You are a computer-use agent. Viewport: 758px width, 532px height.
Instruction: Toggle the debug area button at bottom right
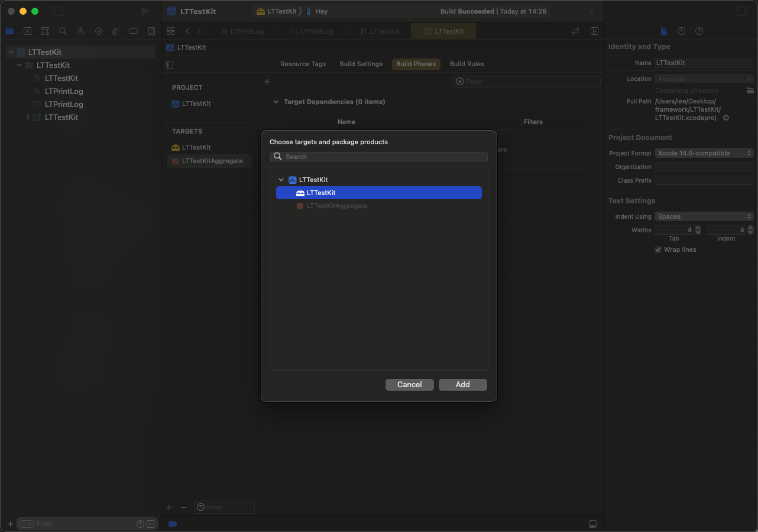pos(592,524)
